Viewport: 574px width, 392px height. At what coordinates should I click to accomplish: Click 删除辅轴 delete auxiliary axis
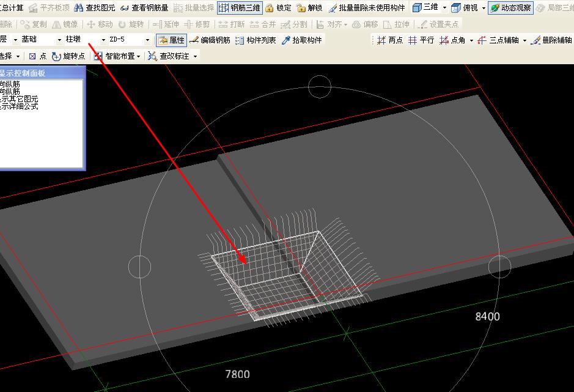(x=551, y=40)
